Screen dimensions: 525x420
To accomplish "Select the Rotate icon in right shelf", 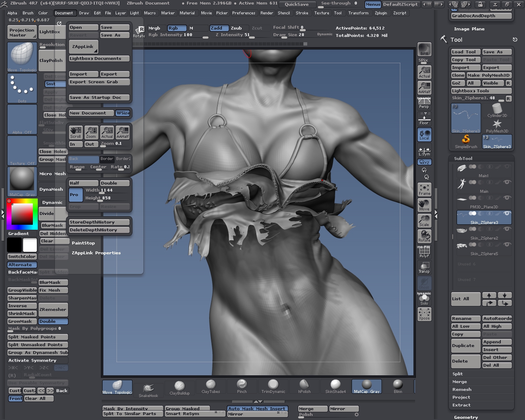I will tap(424, 236).
